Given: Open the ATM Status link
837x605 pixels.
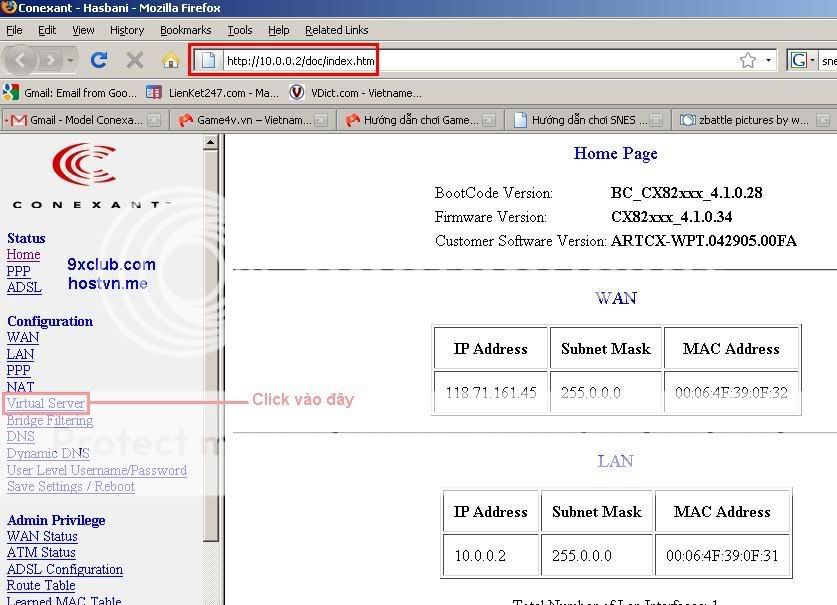Looking at the screenshot, I should 41,553.
